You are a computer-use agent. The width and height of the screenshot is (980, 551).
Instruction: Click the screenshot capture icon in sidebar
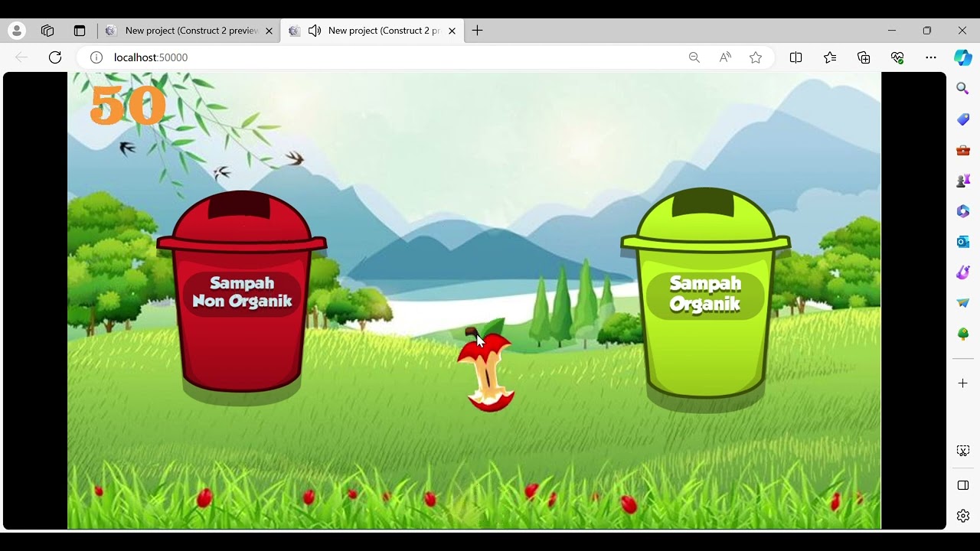coord(963,451)
